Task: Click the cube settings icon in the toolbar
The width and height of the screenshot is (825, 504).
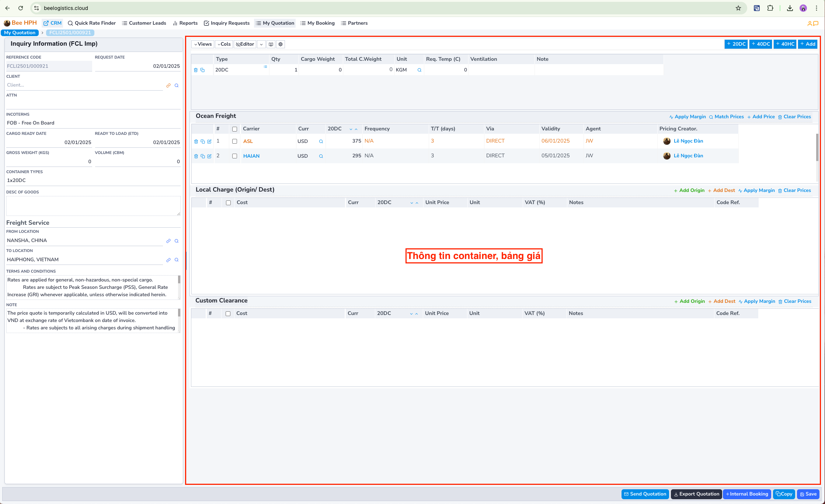Action: 281,44
